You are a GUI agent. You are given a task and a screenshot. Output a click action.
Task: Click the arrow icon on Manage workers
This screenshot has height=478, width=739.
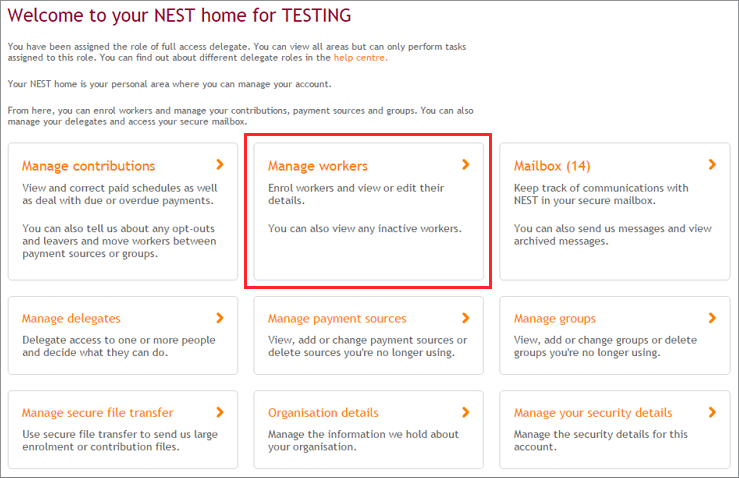466,165
